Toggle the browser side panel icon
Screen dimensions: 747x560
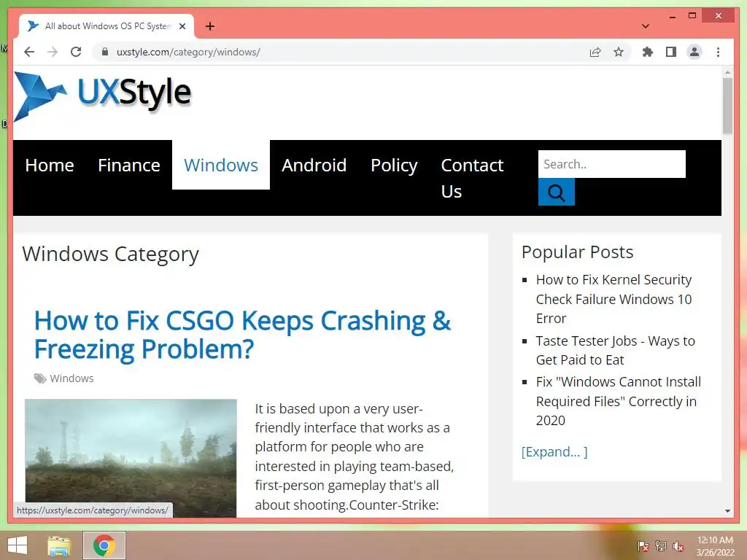click(671, 52)
